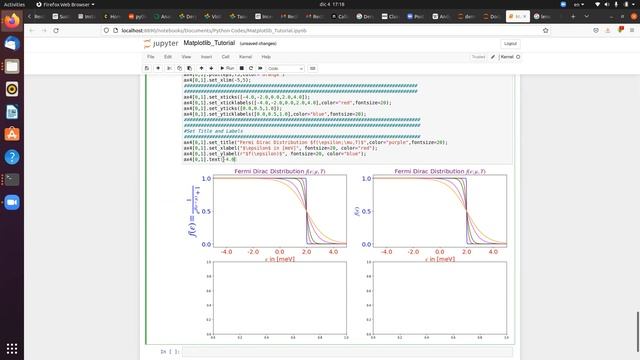Open Activities overview
640x360 pixels.
(14, 4)
